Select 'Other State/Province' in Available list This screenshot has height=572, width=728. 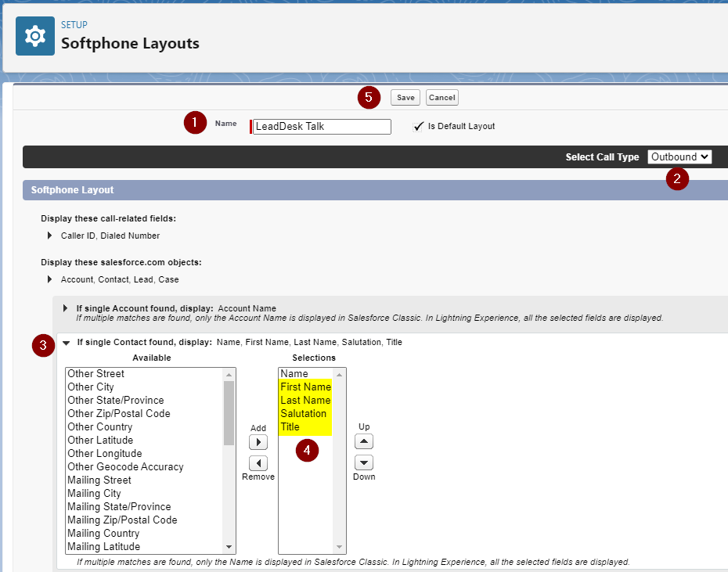[x=145, y=400]
